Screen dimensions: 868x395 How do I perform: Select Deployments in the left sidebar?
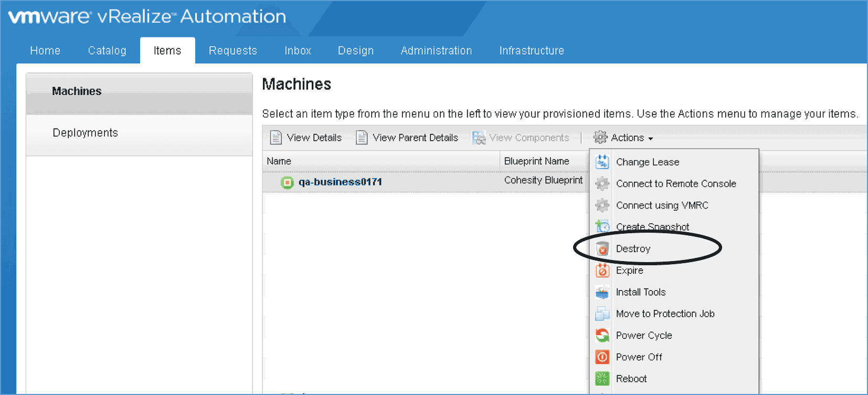85,133
